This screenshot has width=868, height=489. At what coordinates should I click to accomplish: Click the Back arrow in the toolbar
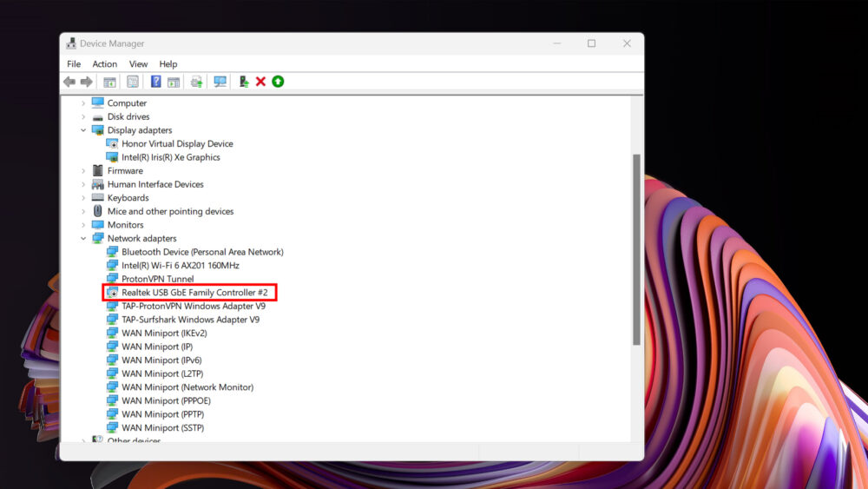[69, 82]
